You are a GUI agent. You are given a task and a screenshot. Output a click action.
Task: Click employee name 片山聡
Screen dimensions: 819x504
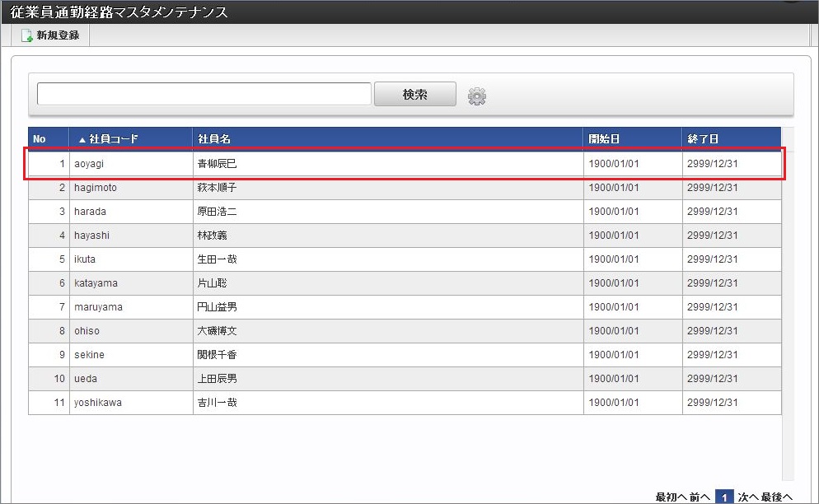tap(212, 283)
